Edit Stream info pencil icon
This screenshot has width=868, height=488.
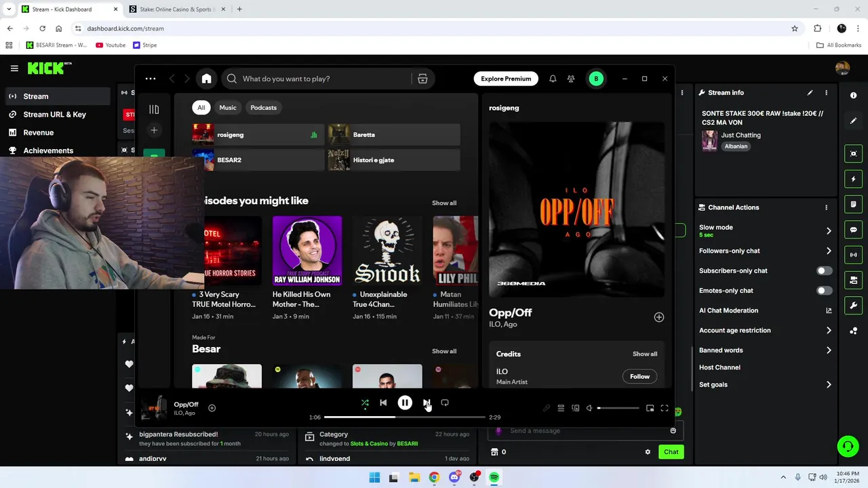[x=810, y=93]
